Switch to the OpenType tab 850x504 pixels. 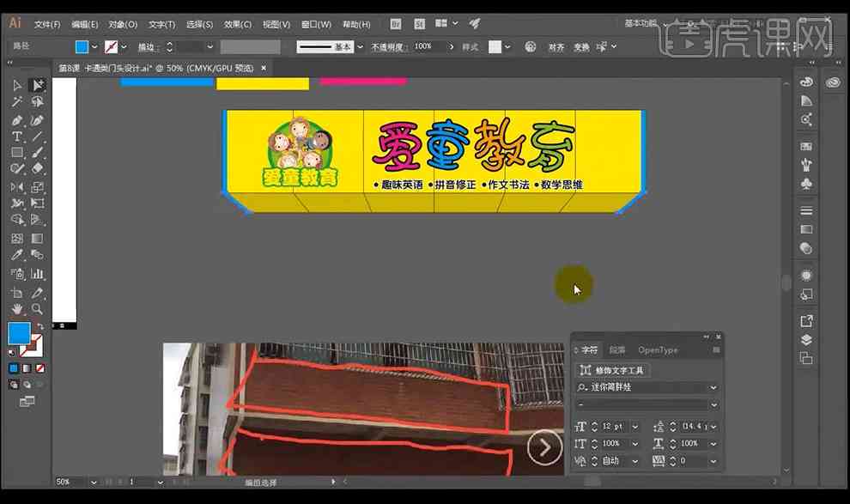658,350
